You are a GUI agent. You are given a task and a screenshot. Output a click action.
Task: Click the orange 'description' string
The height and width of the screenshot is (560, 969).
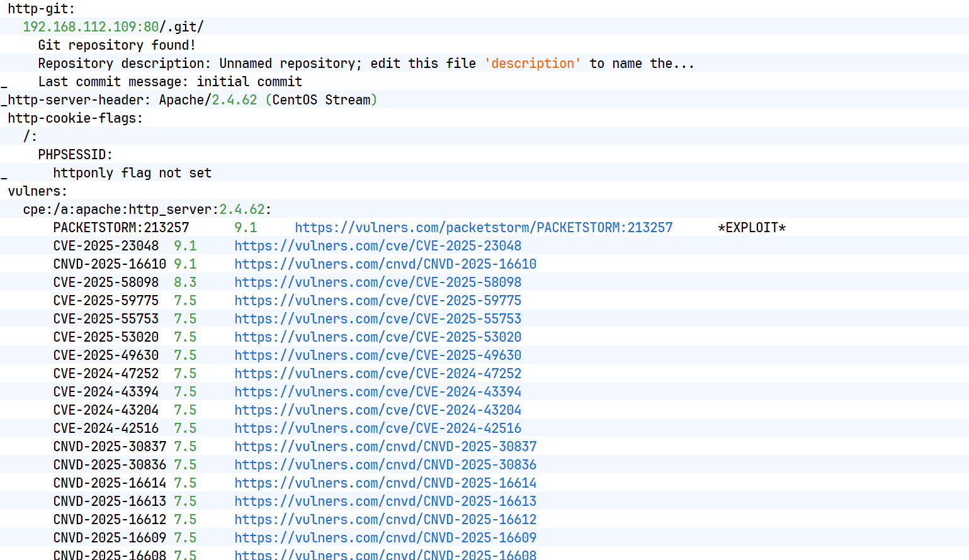coord(532,64)
